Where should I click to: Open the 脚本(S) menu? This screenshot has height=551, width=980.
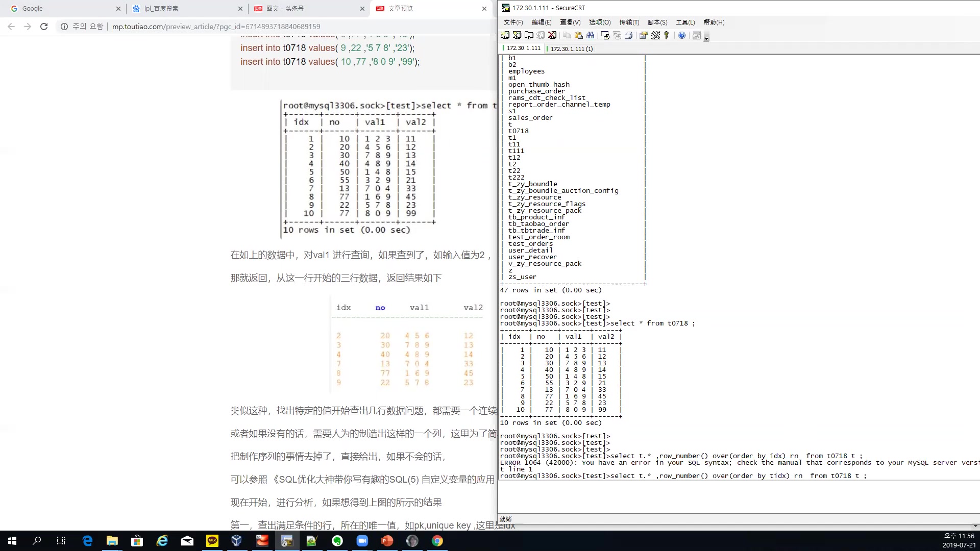pyautogui.click(x=657, y=22)
